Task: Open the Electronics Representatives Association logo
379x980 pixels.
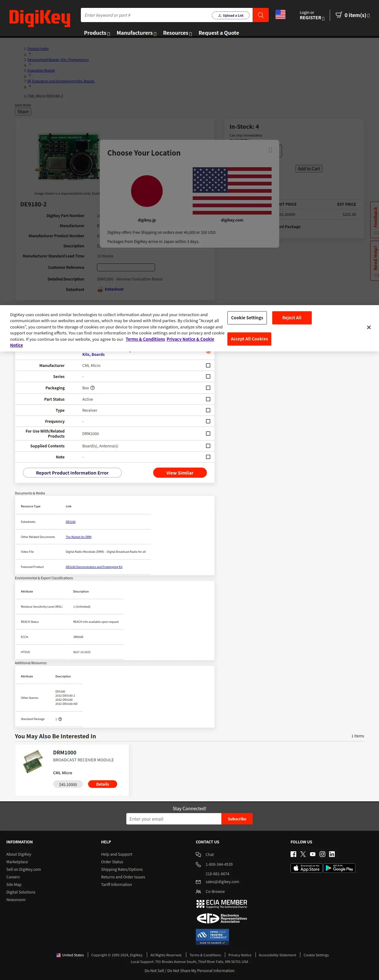Action: pyautogui.click(x=222, y=918)
